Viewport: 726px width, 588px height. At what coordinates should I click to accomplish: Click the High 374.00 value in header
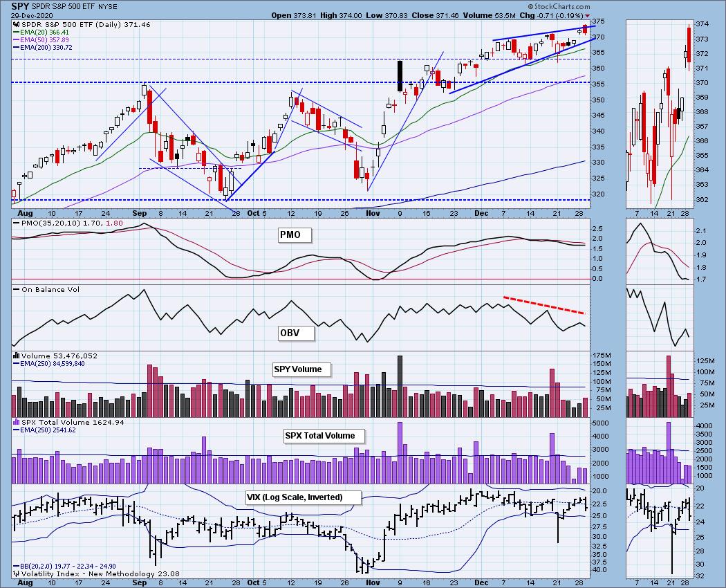[342, 15]
